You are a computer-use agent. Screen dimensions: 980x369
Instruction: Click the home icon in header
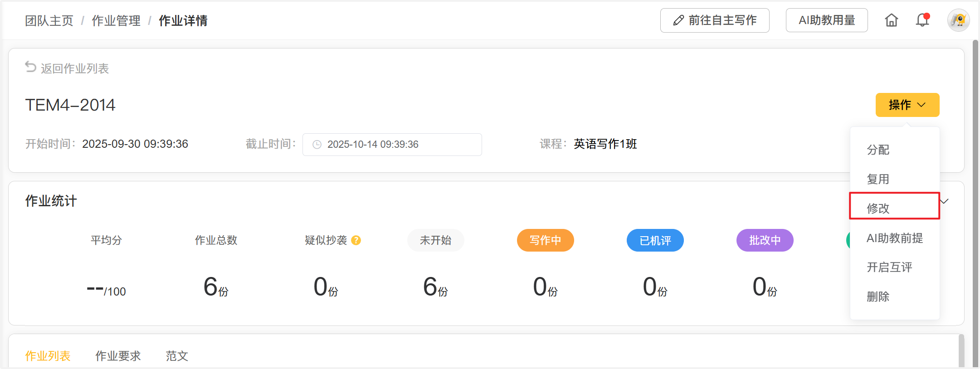coord(891,20)
